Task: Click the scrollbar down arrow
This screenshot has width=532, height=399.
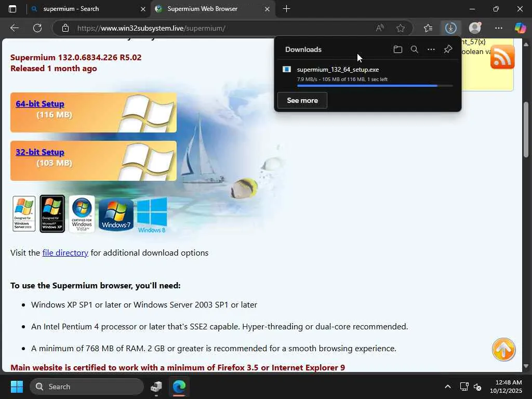Action: coord(526,366)
